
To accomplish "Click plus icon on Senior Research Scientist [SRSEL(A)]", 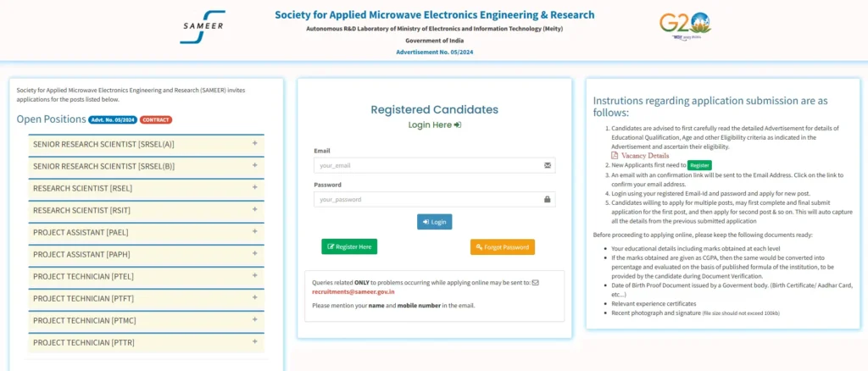I will click(x=254, y=142).
